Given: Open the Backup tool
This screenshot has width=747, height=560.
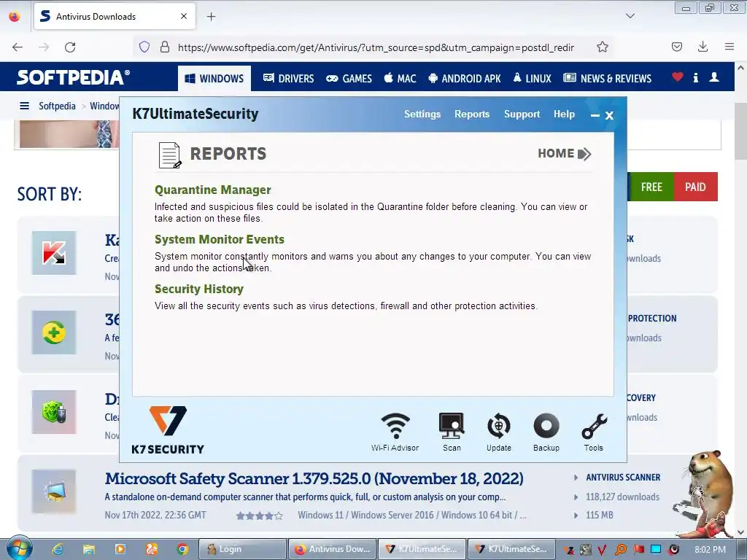Looking at the screenshot, I should click(x=546, y=432).
